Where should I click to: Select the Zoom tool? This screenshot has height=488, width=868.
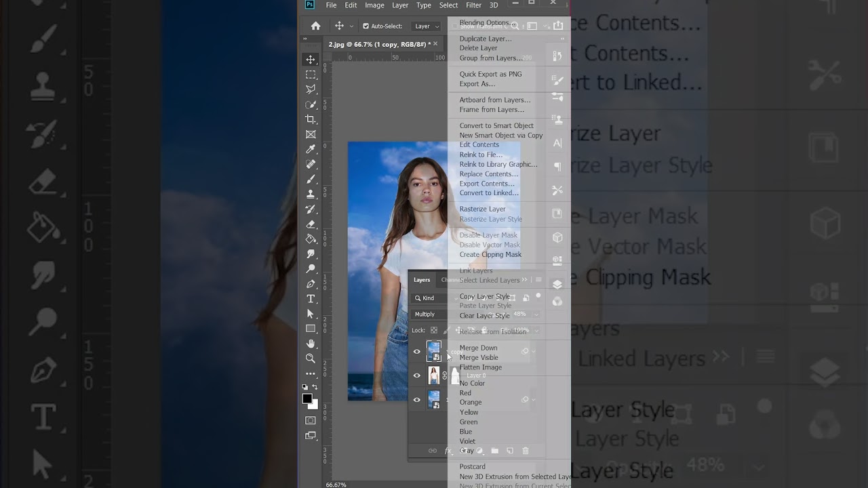tap(311, 359)
